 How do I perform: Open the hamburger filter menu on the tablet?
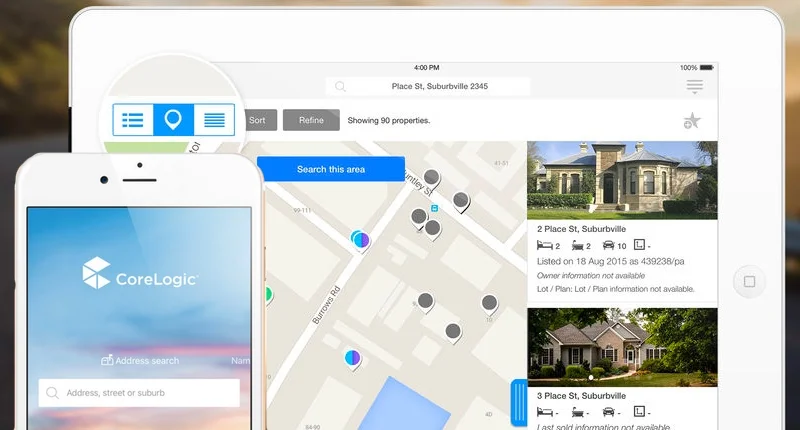pyautogui.click(x=695, y=87)
